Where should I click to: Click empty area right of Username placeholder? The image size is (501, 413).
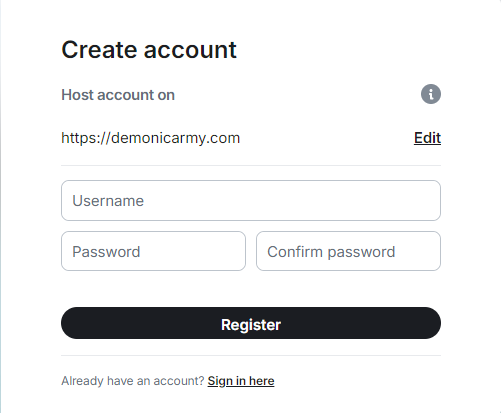pos(292,201)
